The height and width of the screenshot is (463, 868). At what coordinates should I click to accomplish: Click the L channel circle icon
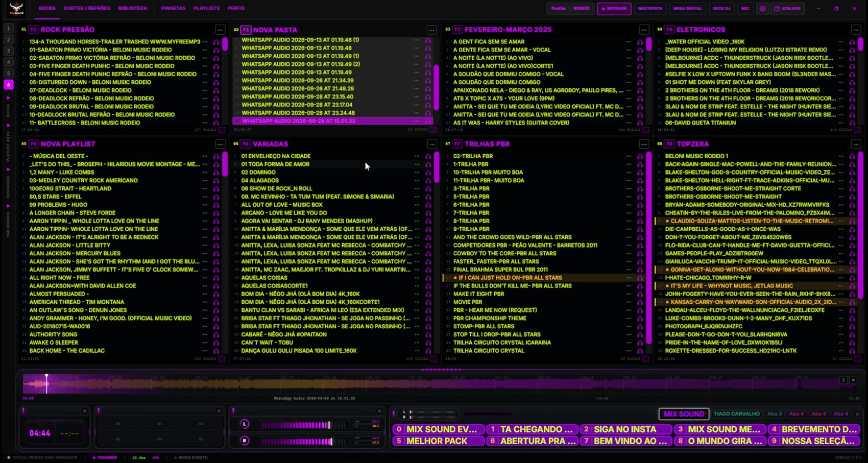tap(245, 424)
